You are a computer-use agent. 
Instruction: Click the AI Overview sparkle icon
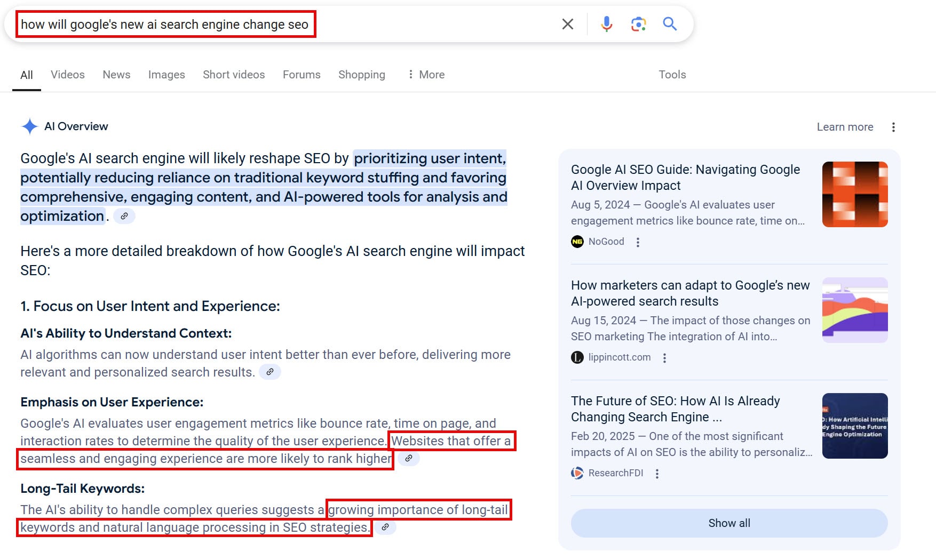coord(29,126)
